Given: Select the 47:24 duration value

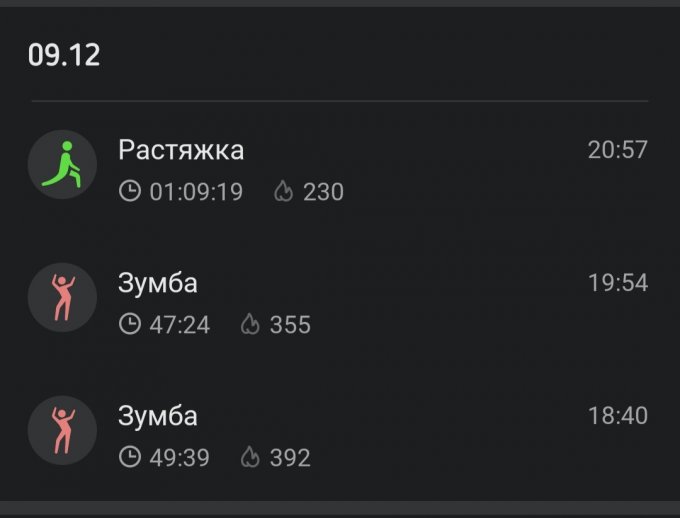Looking at the screenshot, I should (x=180, y=324).
